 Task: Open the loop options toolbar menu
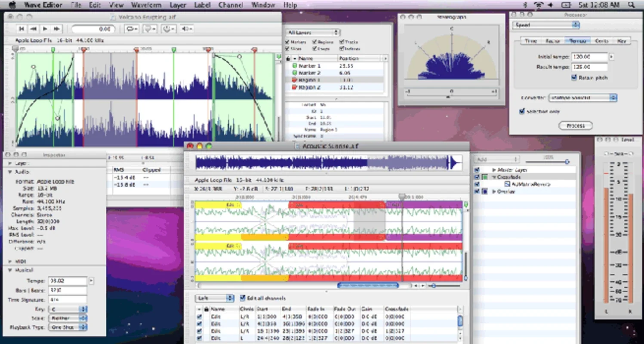click(x=132, y=29)
